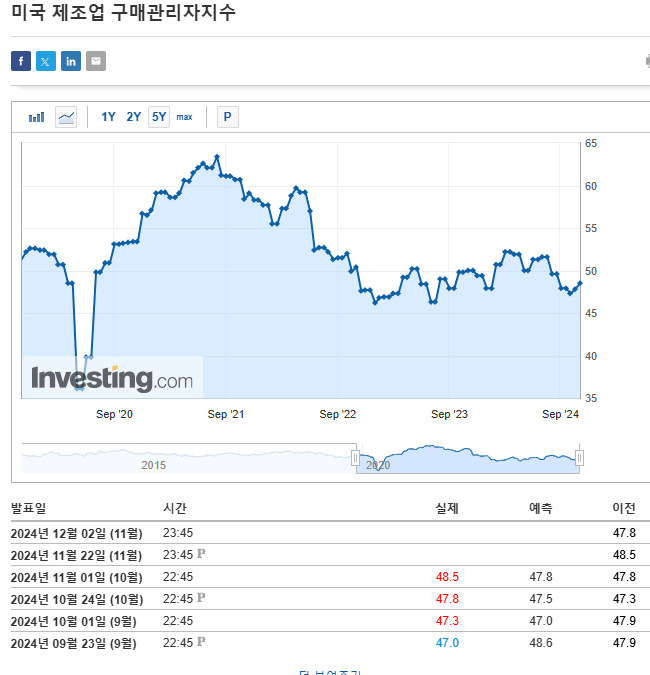The width and height of the screenshot is (650, 675).
Task: Click preliminary icon on Sep 23 row
Action: 201,642
